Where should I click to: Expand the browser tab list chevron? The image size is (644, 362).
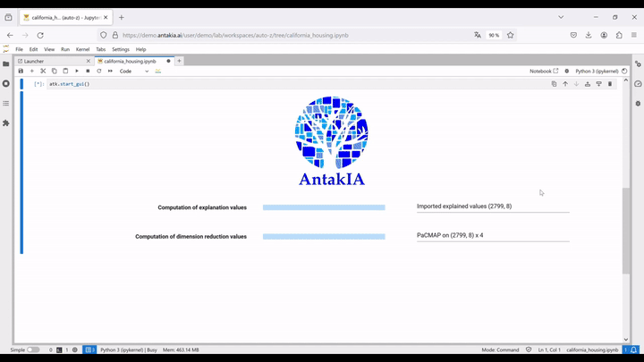click(561, 17)
